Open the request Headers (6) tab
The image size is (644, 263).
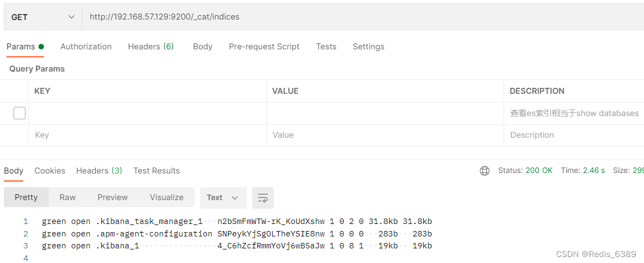point(151,47)
